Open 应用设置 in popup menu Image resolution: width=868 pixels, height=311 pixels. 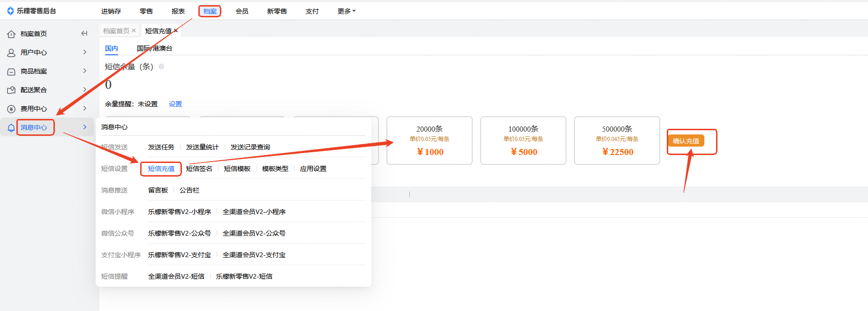coord(313,169)
